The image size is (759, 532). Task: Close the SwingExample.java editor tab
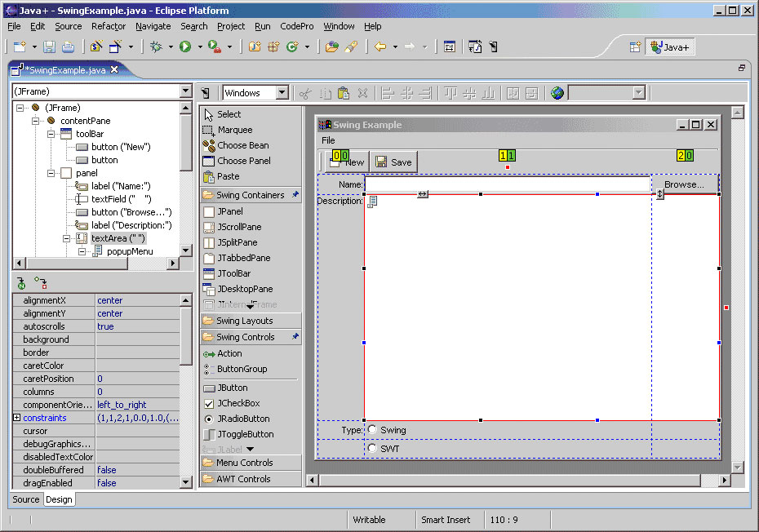coord(114,69)
